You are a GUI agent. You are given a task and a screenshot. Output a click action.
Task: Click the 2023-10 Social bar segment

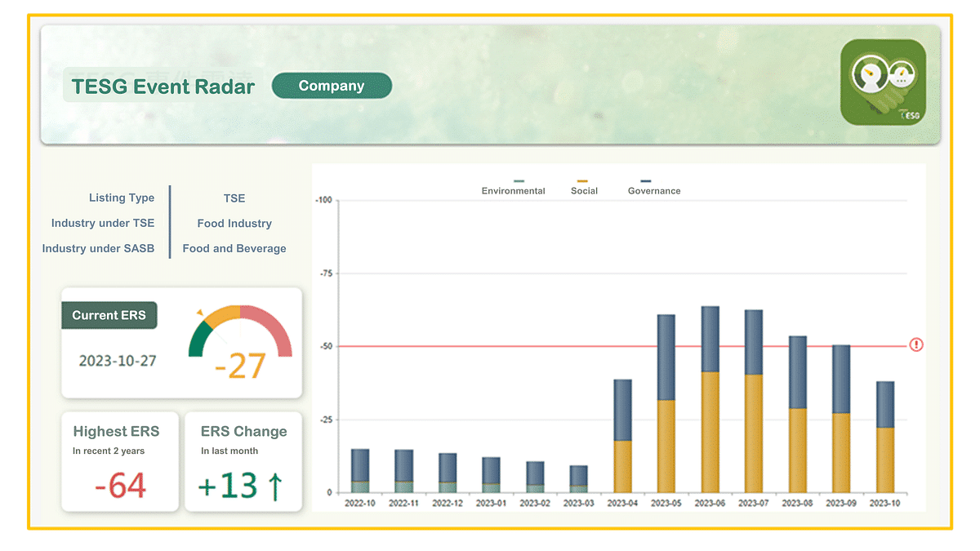click(885, 460)
